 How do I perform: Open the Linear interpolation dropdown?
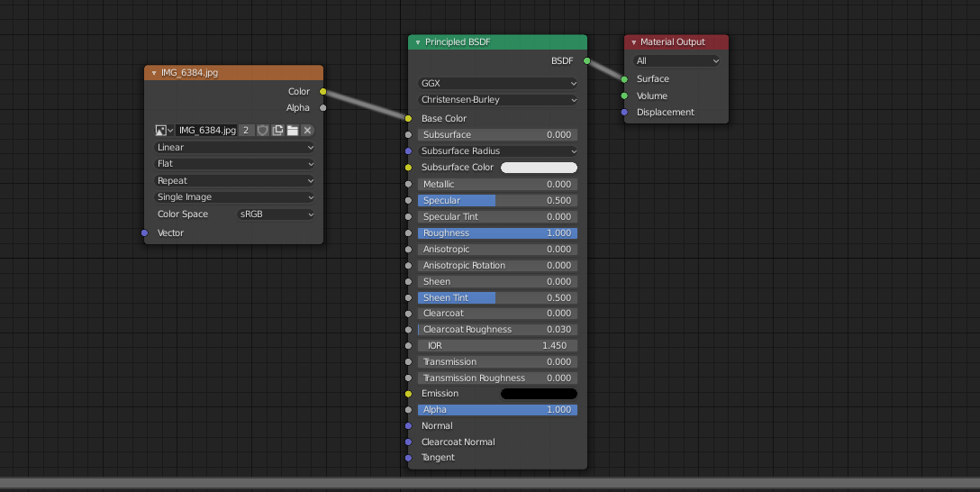(234, 148)
